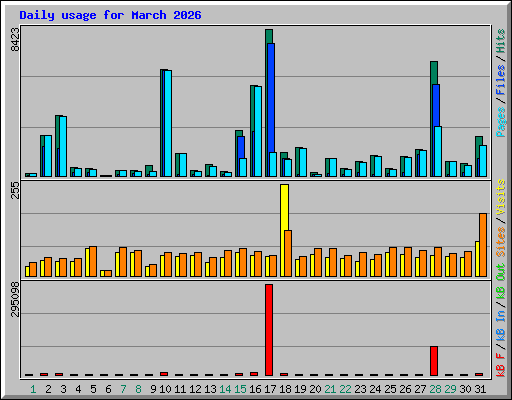This screenshot has width=512, height=400.
Task: Click the green day 14 axis label
Action: click(225, 389)
